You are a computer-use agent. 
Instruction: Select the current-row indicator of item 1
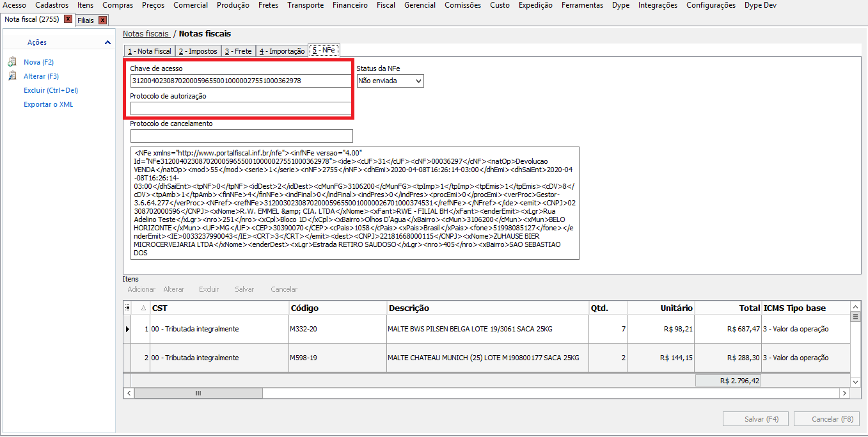[127, 329]
